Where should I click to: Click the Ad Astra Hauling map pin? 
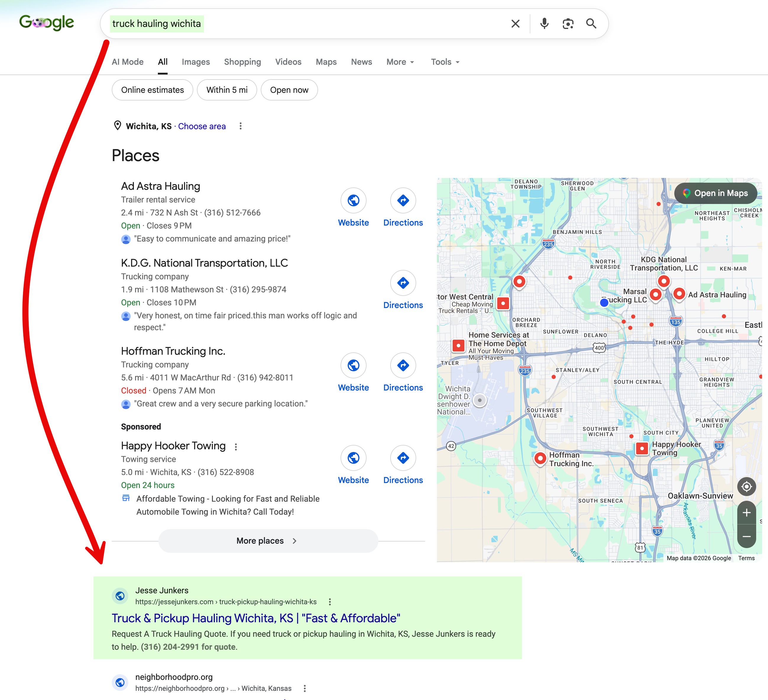point(679,294)
